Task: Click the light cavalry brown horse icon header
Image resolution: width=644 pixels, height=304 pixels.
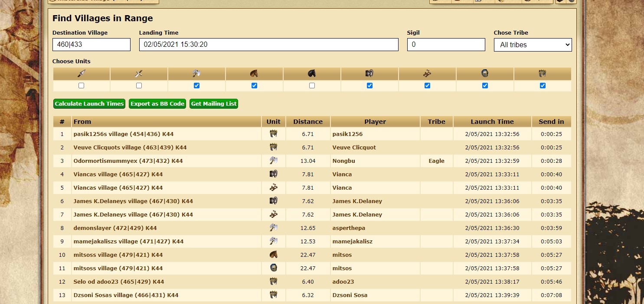Action: [254, 74]
